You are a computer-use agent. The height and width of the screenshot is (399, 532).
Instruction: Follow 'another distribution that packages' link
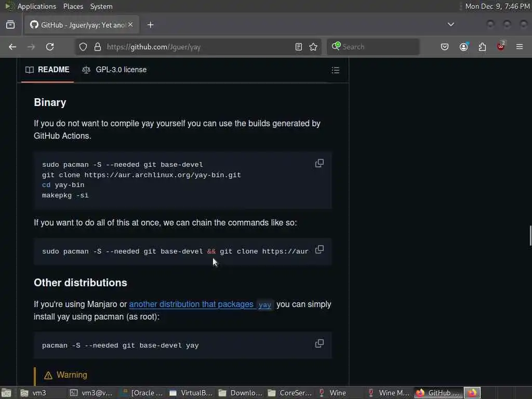(191, 304)
